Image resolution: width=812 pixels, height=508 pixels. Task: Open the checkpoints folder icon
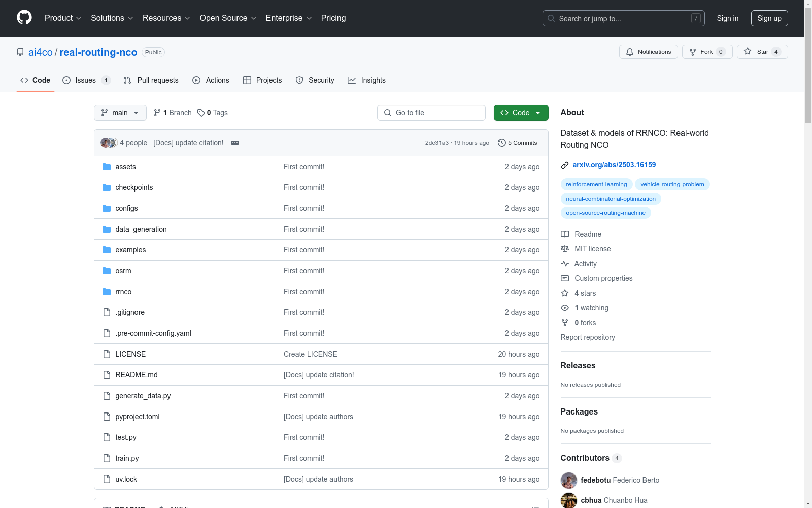(x=107, y=187)
